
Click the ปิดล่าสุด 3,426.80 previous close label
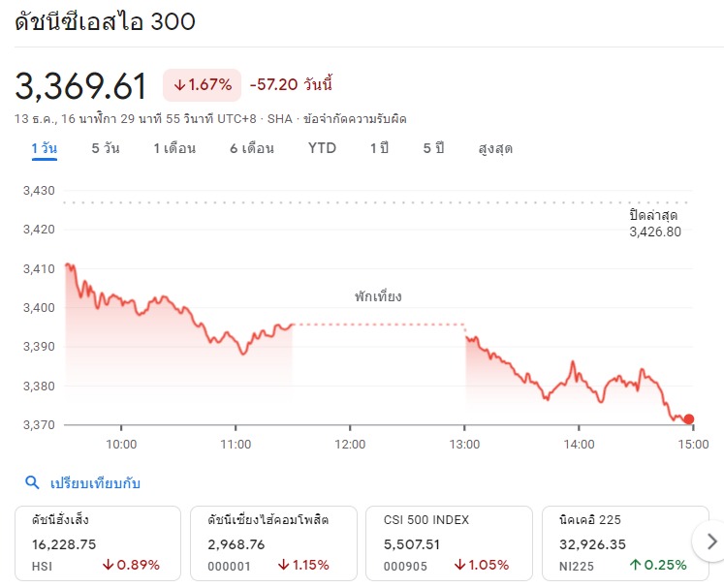pos(654,223)
